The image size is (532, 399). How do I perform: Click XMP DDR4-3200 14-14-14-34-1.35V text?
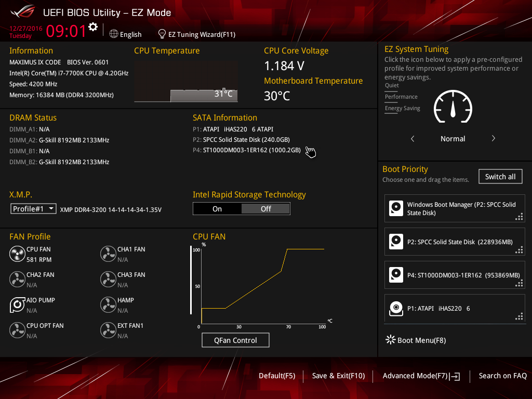pos(111,210)
